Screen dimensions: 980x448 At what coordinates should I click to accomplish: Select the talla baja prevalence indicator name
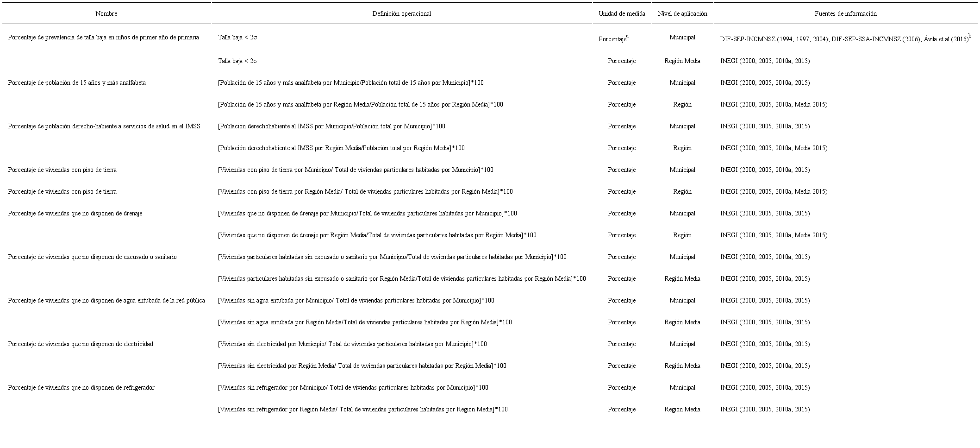point(103,38)
